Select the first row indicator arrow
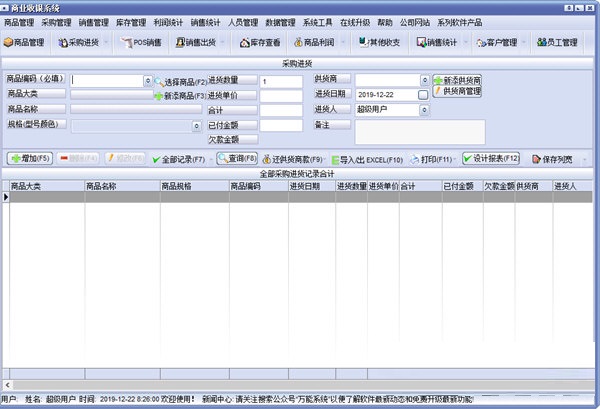Viewport: 600px width, 409px height. pos(6,197)
